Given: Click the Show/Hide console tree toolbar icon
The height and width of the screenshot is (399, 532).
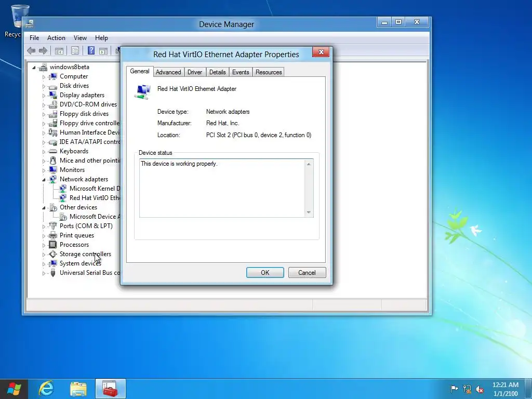Looking at the screenshot, I should coord(59,51).
